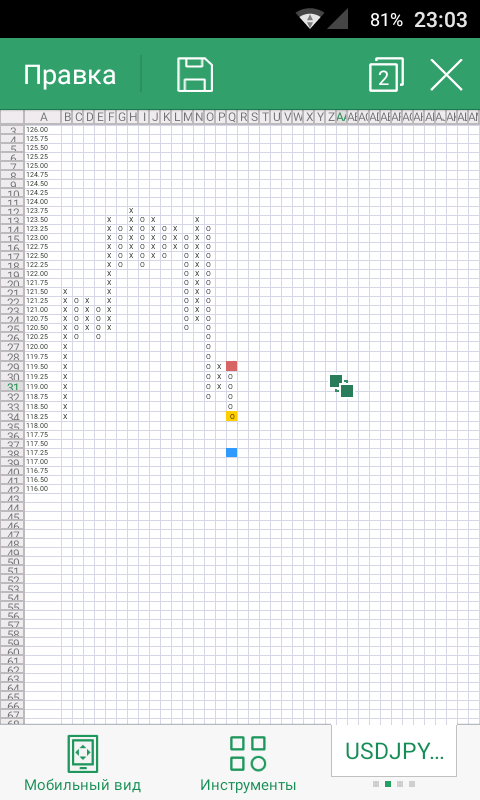The height and width of the screenshot is (800, 480).
Task: Click the cell showing 121.50
Action: click(x=43, y=291)
